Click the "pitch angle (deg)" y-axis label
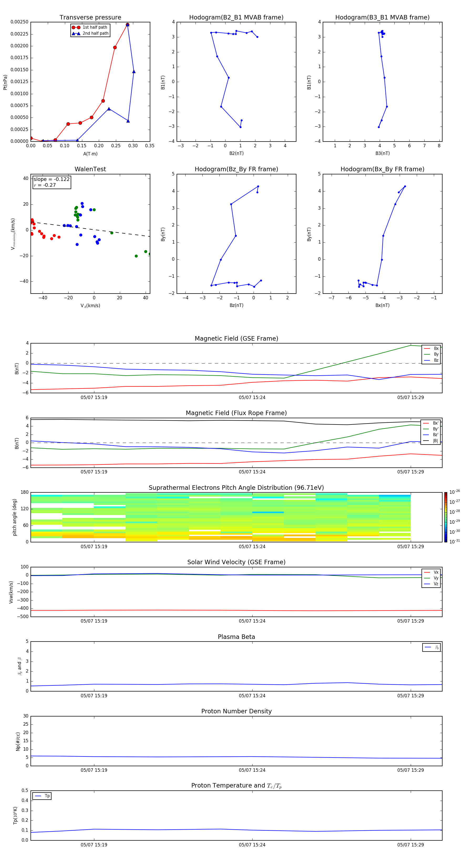The image size is (473, 868). point(14,517)
